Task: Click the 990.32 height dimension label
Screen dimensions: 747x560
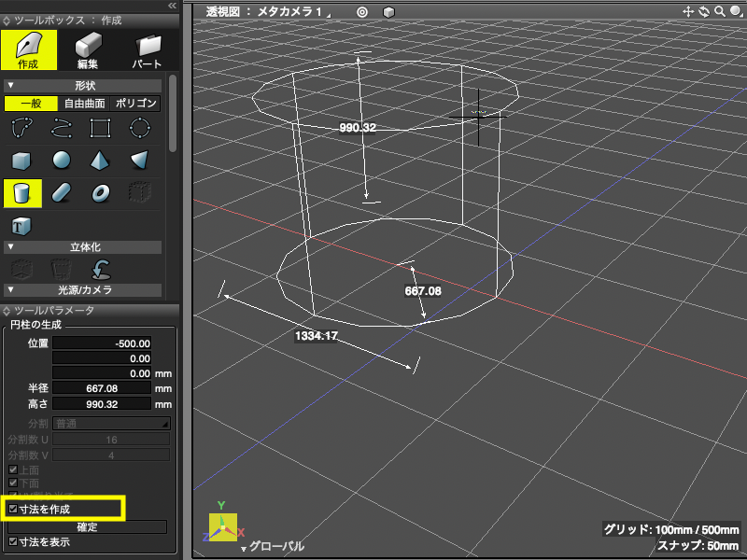Action: pos(358,128)
